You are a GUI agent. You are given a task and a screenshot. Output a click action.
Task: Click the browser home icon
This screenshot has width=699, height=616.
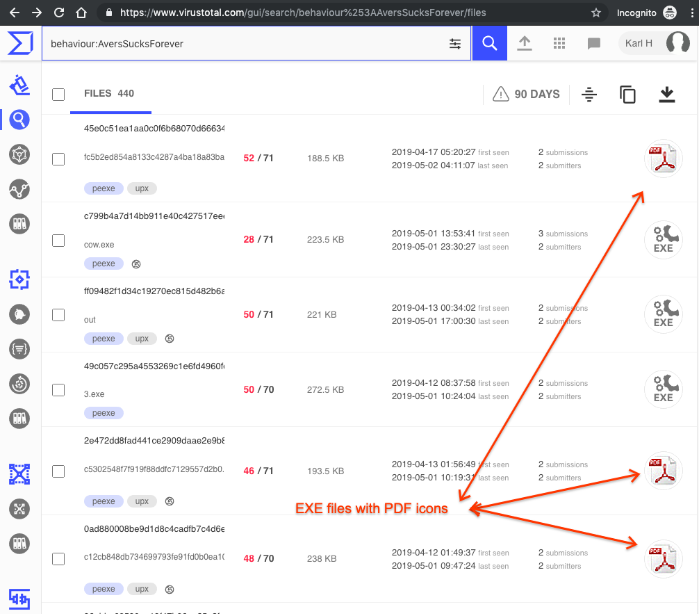[x=81, y=13]
